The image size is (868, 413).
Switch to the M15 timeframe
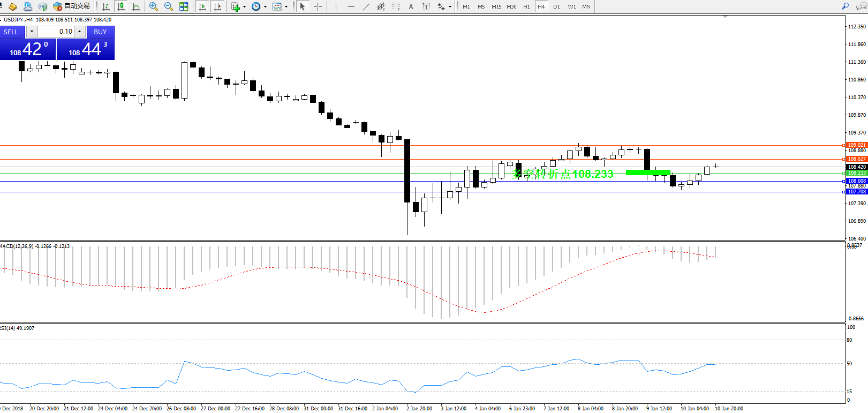click(x=496, y=6)
